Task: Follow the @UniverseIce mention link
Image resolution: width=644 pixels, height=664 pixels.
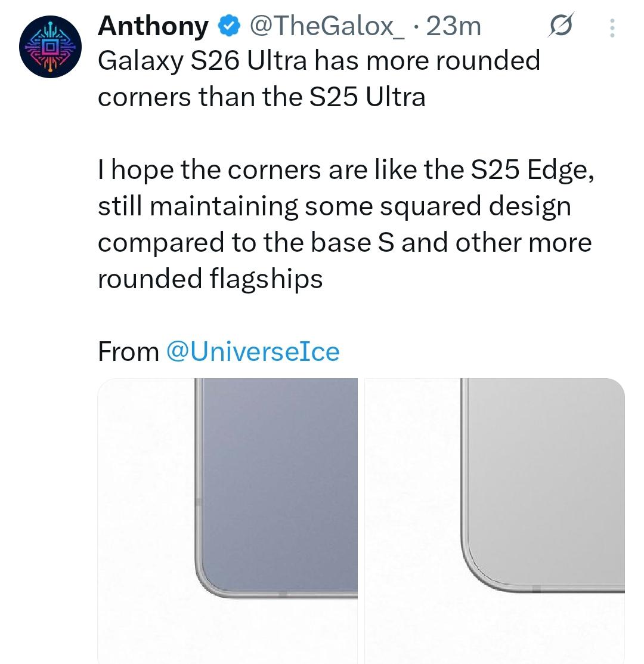Action: [253, 351]
